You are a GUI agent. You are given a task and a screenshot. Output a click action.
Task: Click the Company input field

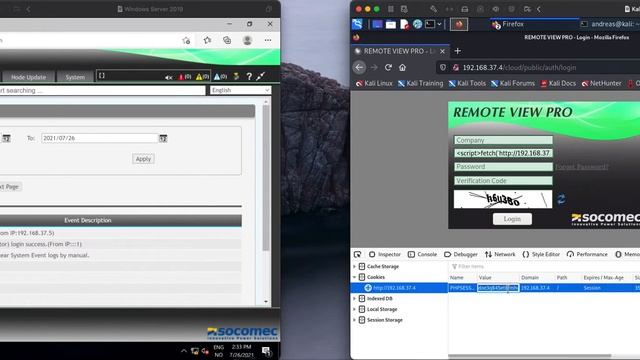pos(503,140)
